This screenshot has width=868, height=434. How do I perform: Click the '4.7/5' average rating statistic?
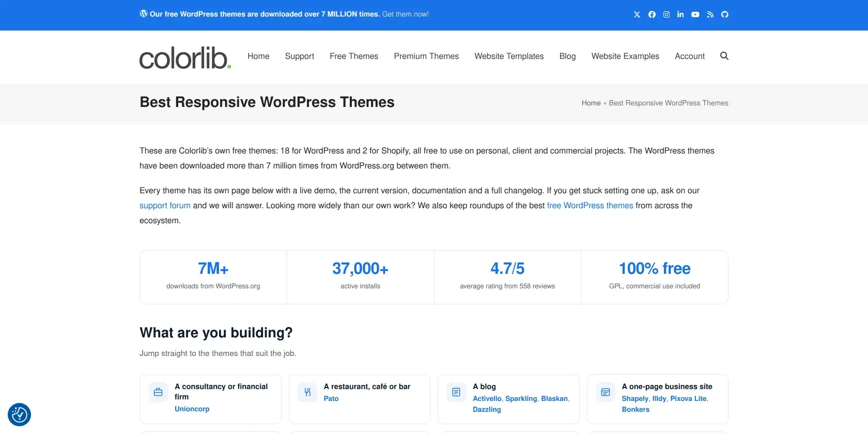click(x=507, y=269)
